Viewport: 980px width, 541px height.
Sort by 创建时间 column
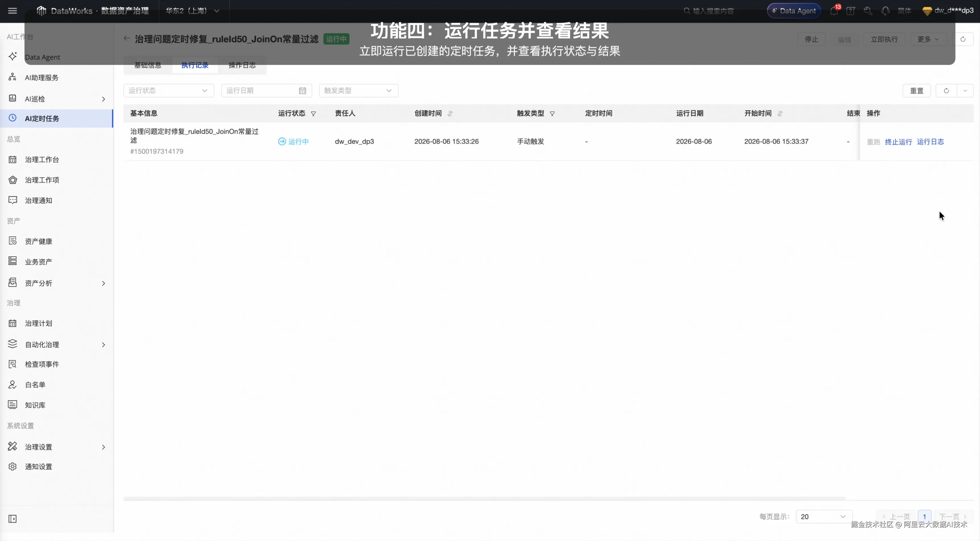(450, 114)
